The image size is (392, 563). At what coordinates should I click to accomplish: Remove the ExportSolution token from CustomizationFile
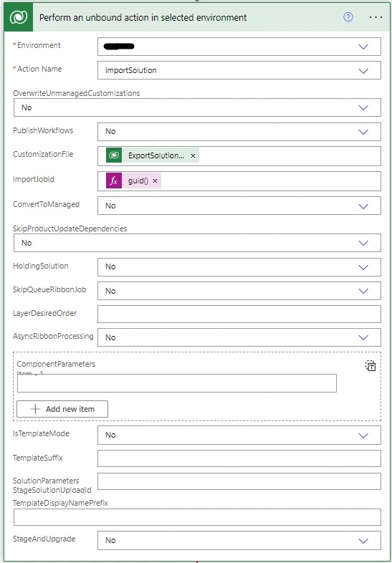[x=193, y=156]
